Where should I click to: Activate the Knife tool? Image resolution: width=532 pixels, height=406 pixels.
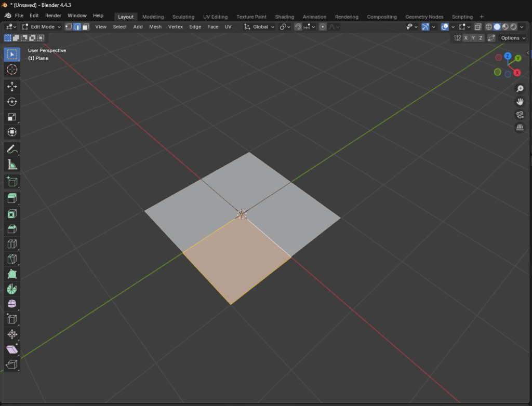(12, 259)
